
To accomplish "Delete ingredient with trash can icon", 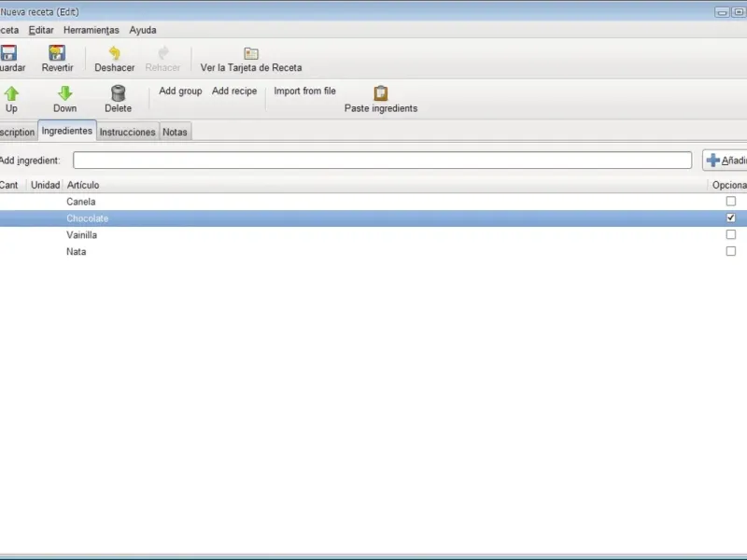I will pyautogui.click(x=119, y=92).
